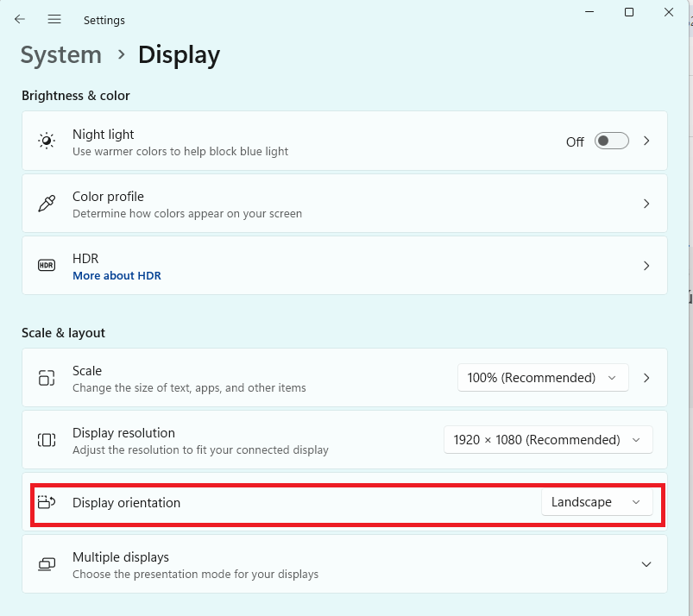Click the Scale icon
693x616 pixels.
(47, 378)
